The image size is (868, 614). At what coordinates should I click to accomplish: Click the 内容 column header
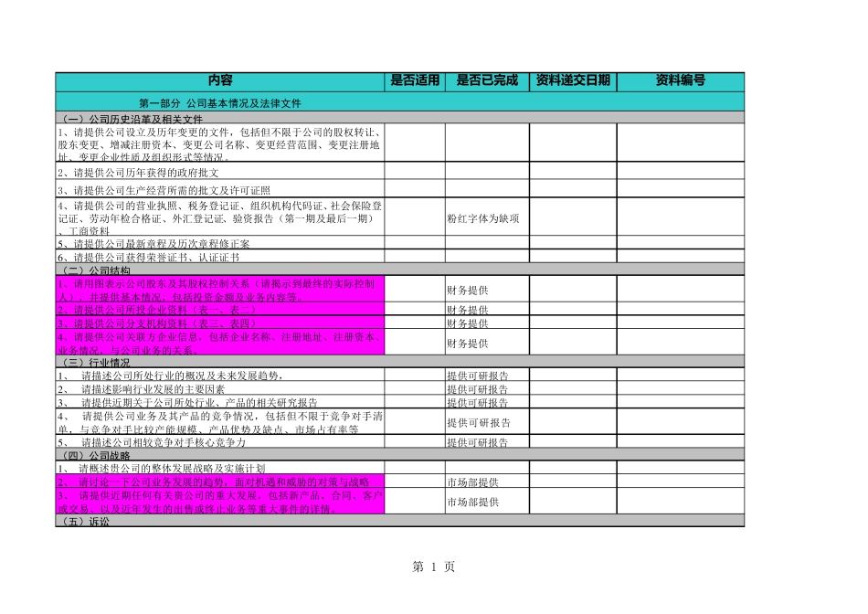tap(220, 80)
